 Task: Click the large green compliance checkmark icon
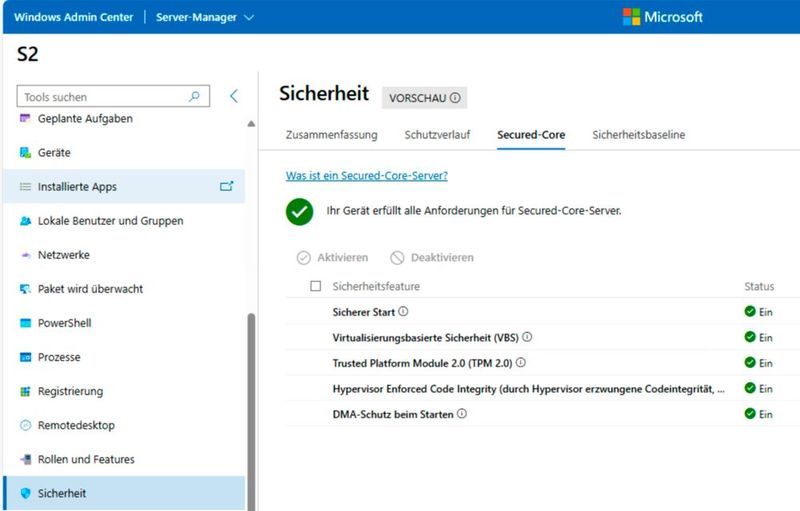299,212
